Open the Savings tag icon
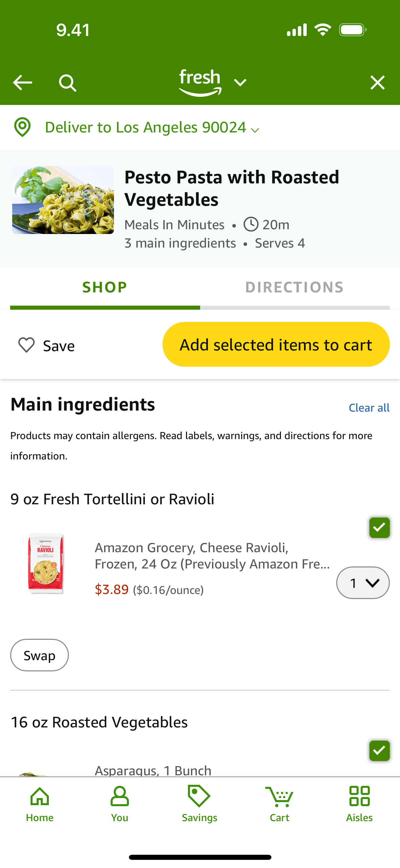Screen dimensions: 400x868 (x=199, y=803)
